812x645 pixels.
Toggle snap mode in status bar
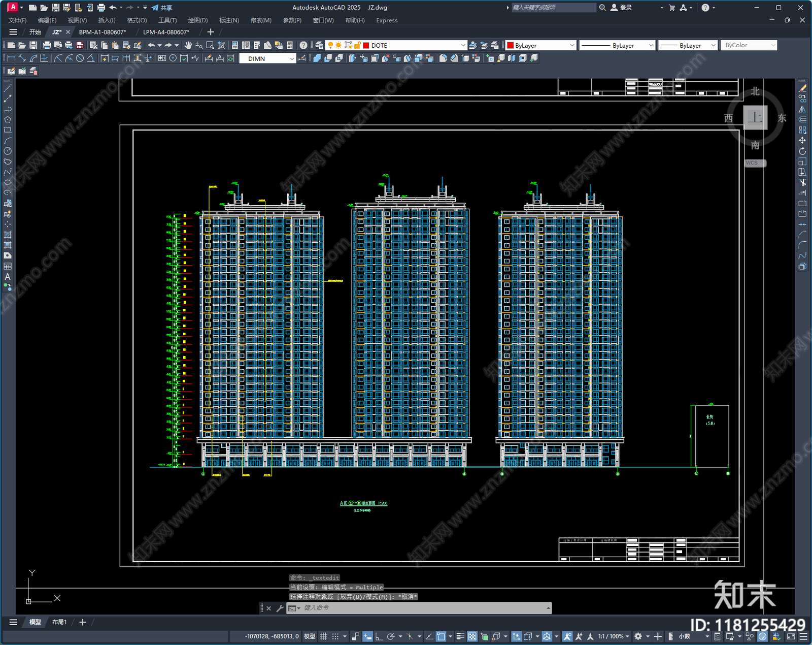tap(335, 636)
